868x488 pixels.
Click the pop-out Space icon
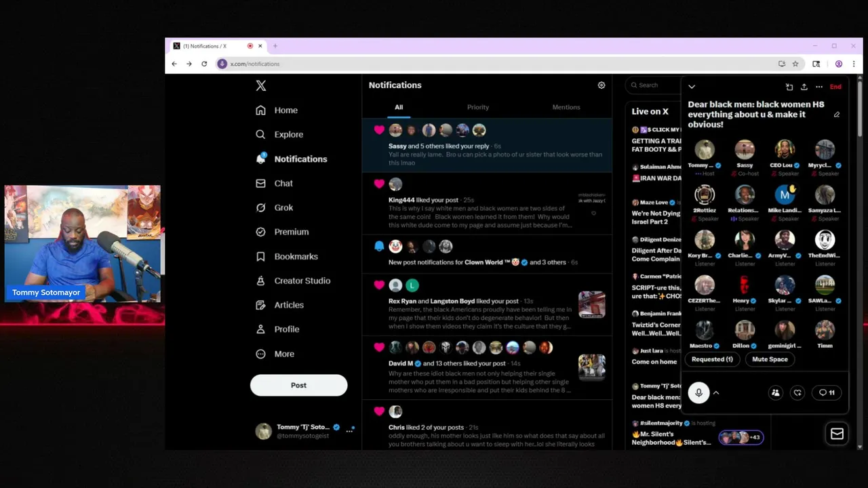789,87
